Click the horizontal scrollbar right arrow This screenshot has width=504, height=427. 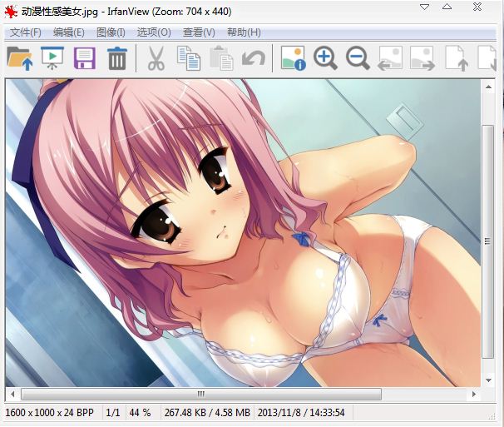[x=475, y=394]
